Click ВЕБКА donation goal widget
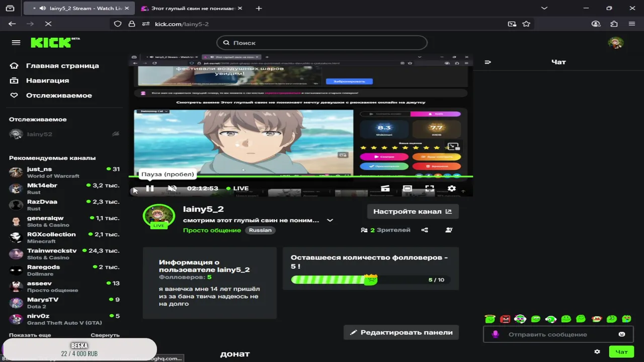This screenshot has height=362, width=644. (x=79, y=349)
